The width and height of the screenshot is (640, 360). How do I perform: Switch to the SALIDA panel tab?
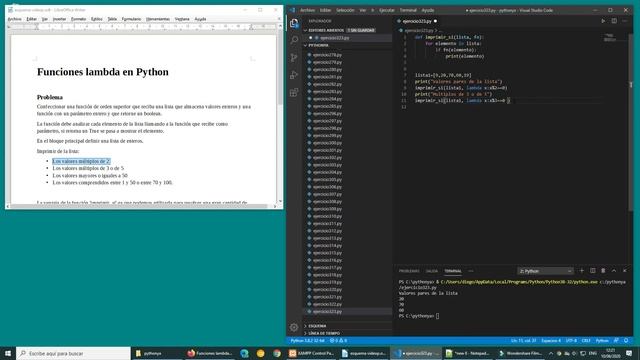tap(431, 271)
